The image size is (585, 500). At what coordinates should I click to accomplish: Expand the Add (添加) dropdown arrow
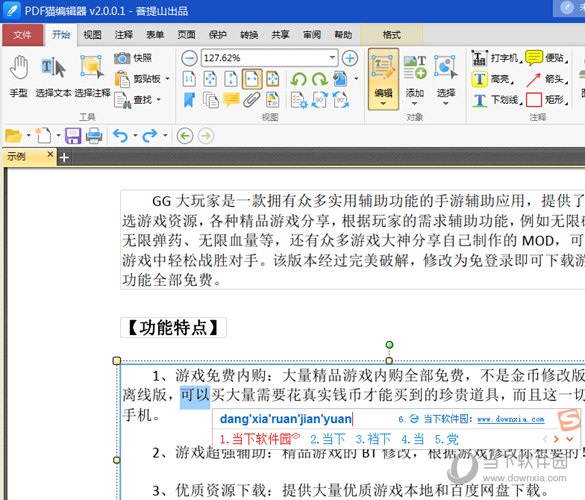pos(414,104)
